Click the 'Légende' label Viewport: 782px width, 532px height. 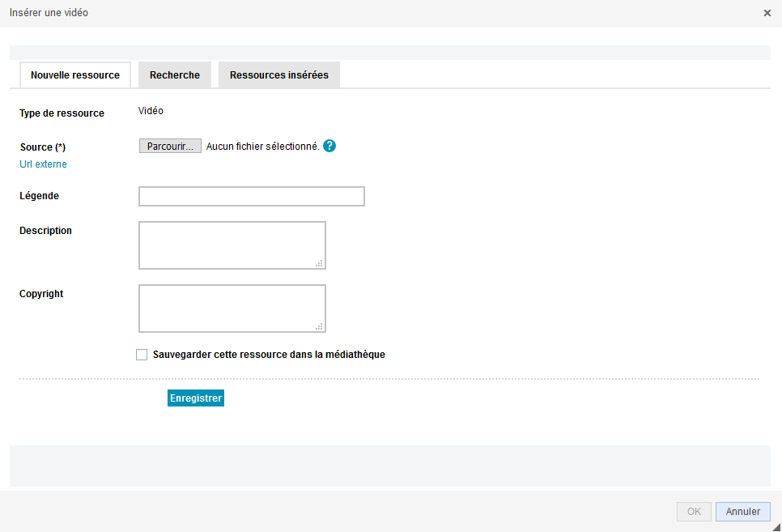pos(39,196)
